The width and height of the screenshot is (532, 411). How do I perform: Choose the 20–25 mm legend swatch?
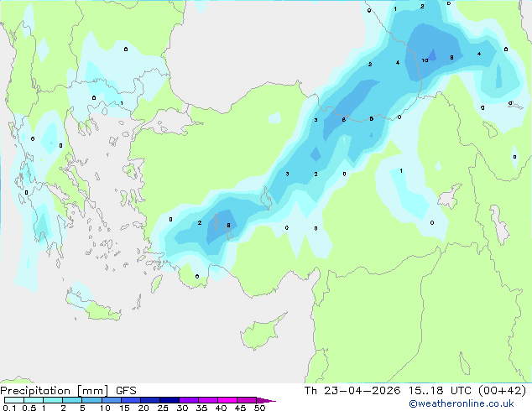(x=149, y=400)
